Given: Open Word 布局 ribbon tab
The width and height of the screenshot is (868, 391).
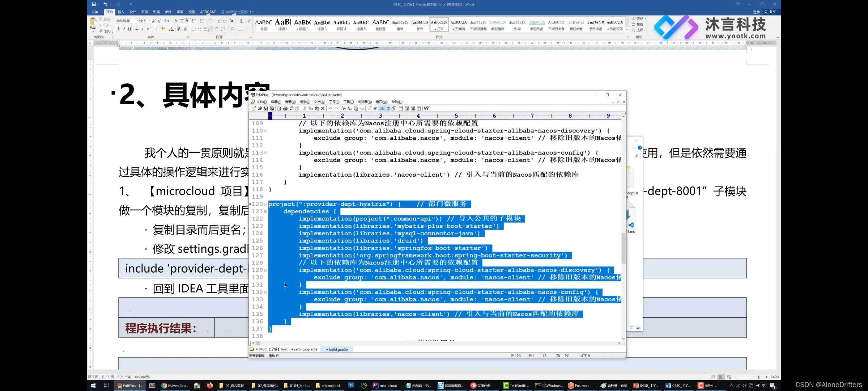Looking at the screenshot, I should tap(144, 12).
